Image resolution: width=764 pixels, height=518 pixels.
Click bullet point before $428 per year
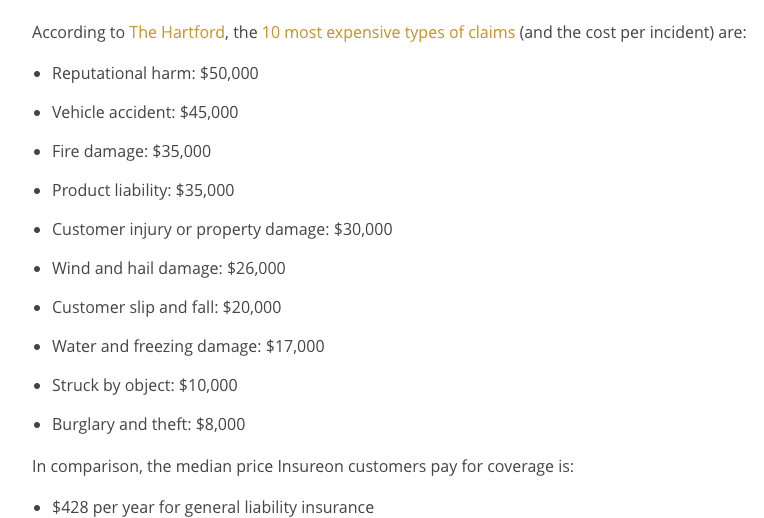point(38,508)
